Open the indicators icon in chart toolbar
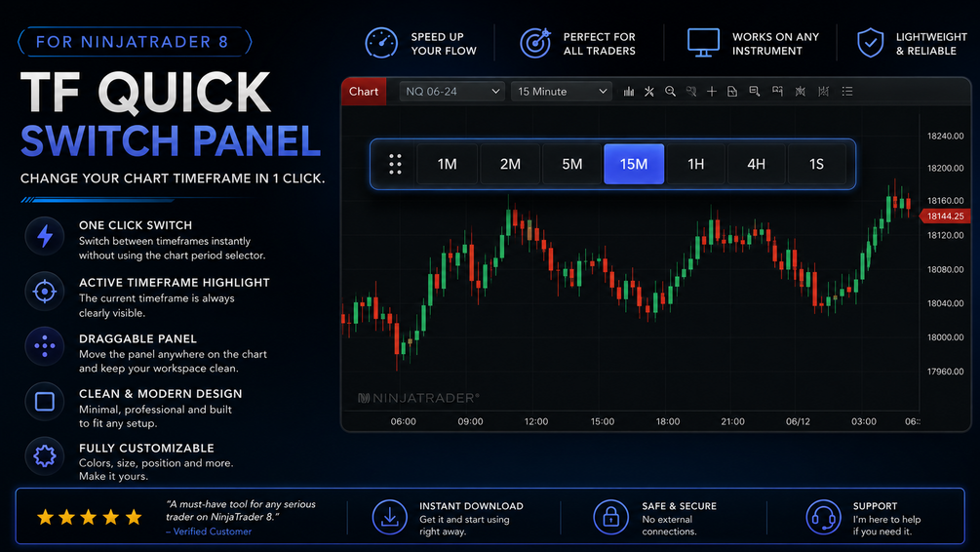Viewport: 980px width, 552px height. click(x=800, y=92)
